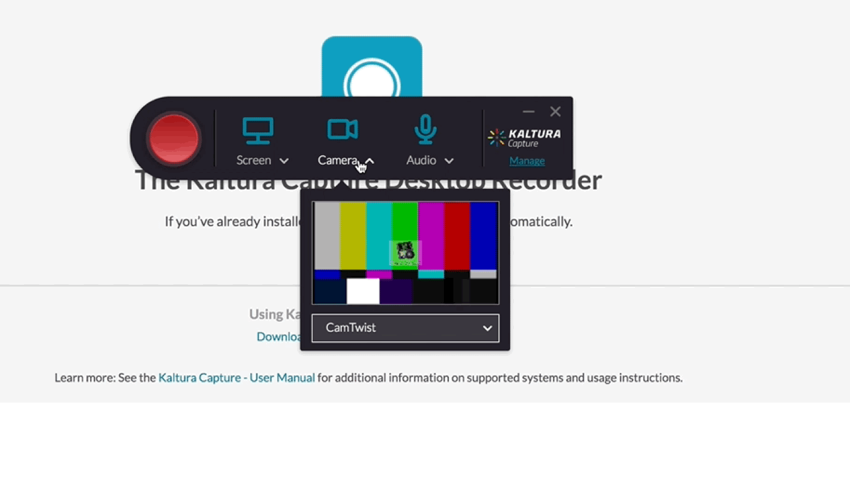Start recording with the red record button
Image resolution: width=850 pixels, height=504 pixels.
(x=173, y=138)
